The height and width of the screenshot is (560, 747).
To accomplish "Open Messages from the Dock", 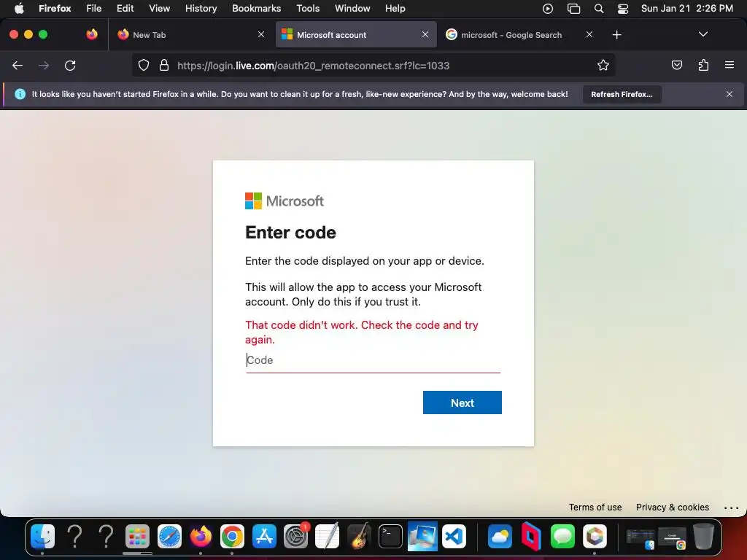I will click(562, 536).
